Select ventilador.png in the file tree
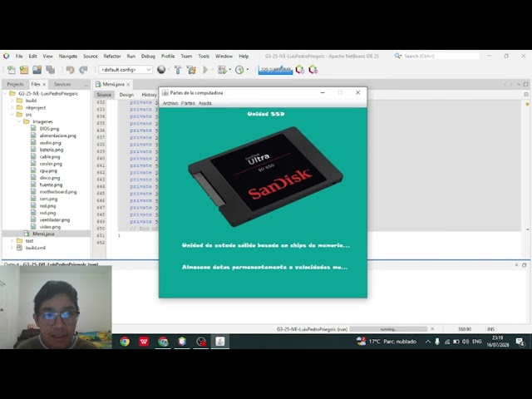The height and width of the screenshot is (399, 532). 55,219
